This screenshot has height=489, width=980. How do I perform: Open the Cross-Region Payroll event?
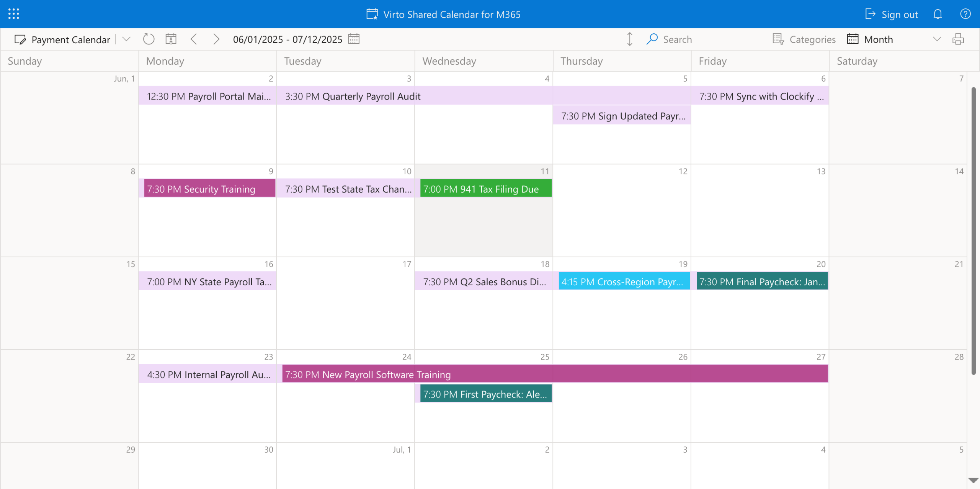tap(624, 281)
